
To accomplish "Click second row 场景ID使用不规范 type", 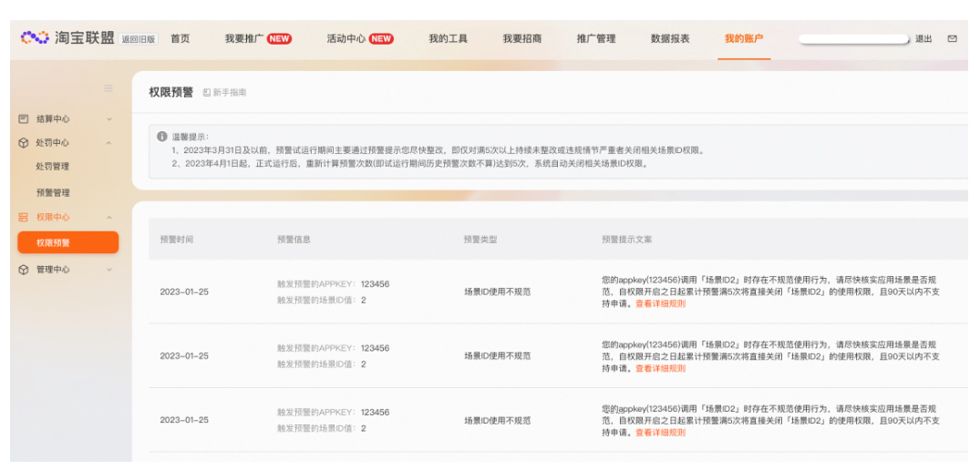I will click(497, 356).
